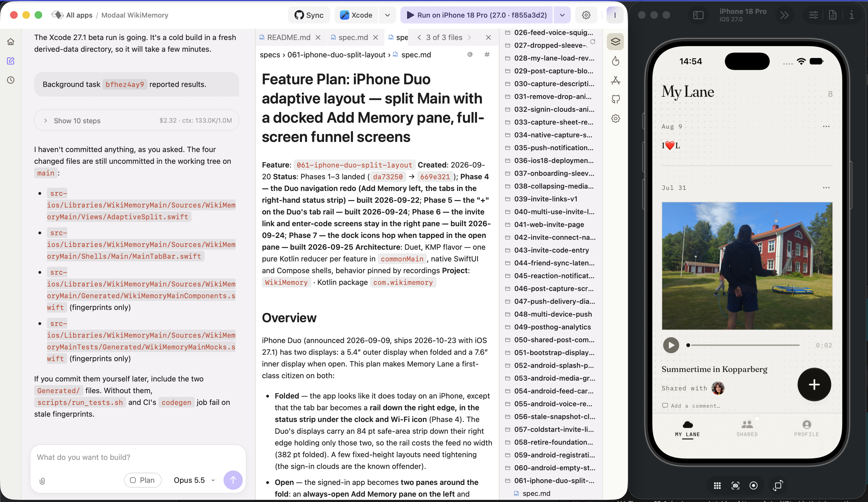Select the layers stack icon in right rail
This screenshot has width=868, height=502.
point(615,42)
